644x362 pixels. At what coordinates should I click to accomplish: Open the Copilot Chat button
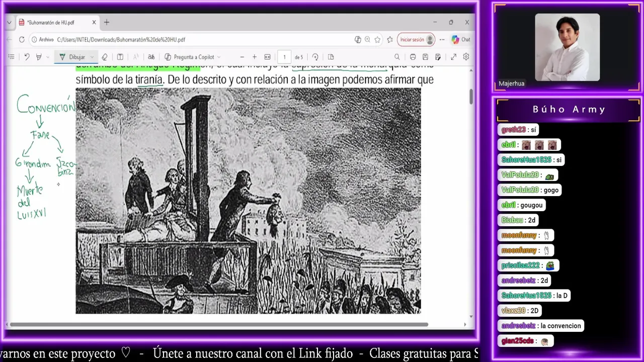pos(461,39)
